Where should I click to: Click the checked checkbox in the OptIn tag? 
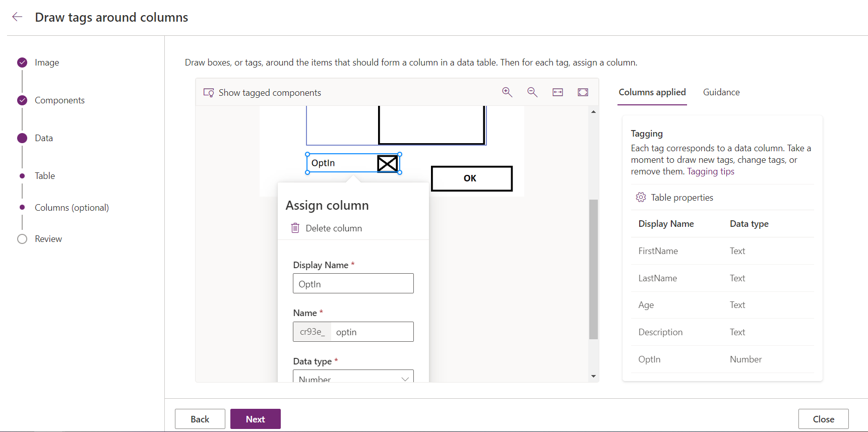tap(388, 163)
